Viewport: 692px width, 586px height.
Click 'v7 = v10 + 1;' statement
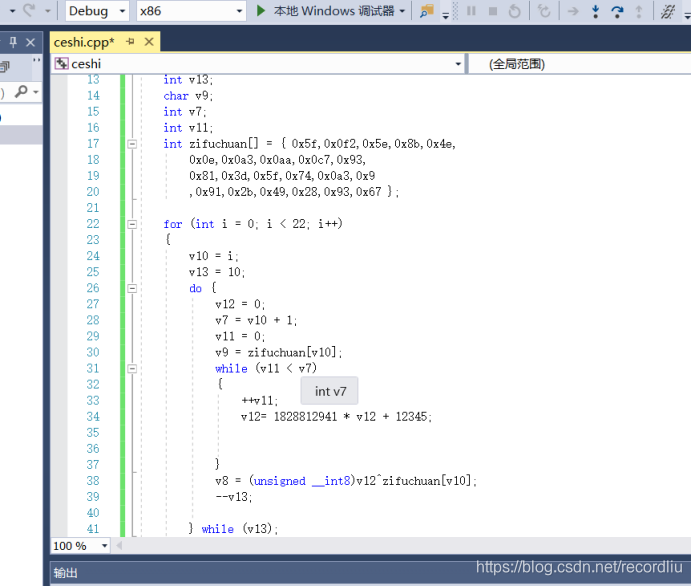pyautogui.click(x=256, y=320)
